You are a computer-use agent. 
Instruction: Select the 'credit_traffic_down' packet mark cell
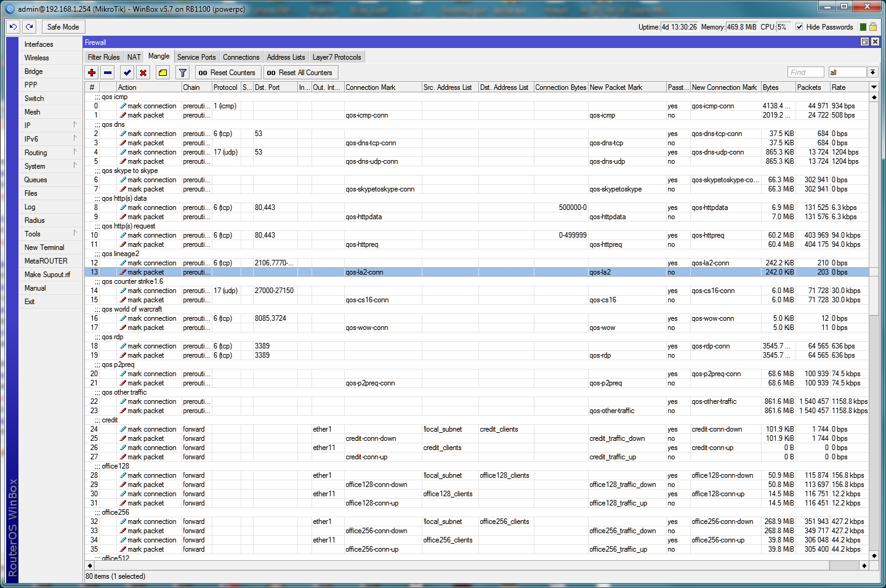pos(627,438)
